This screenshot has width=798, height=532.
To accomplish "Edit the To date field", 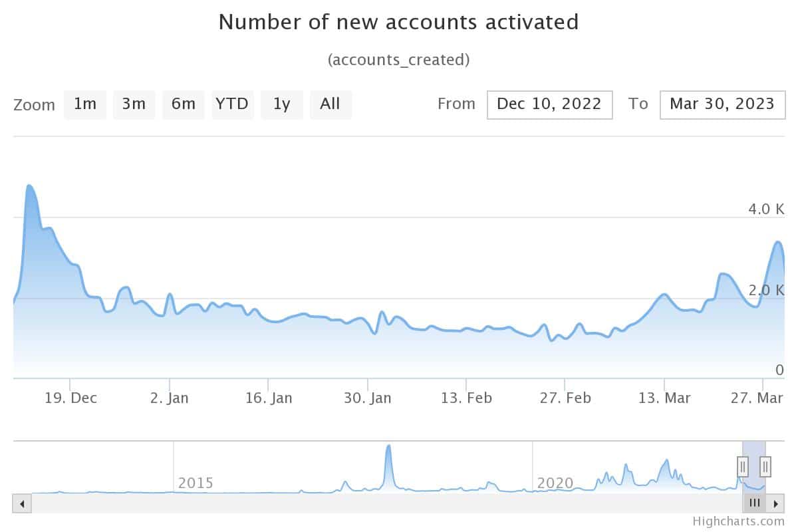I will [722, 104].
